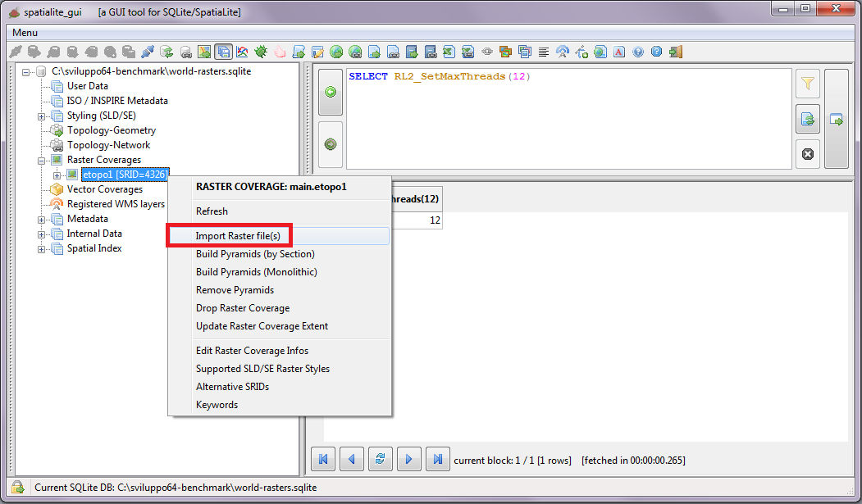The width and height of the screenshot is (862, 504).
Task: Collapse the world-rasters.sqlite root tree node
Action: coord(26,72)
